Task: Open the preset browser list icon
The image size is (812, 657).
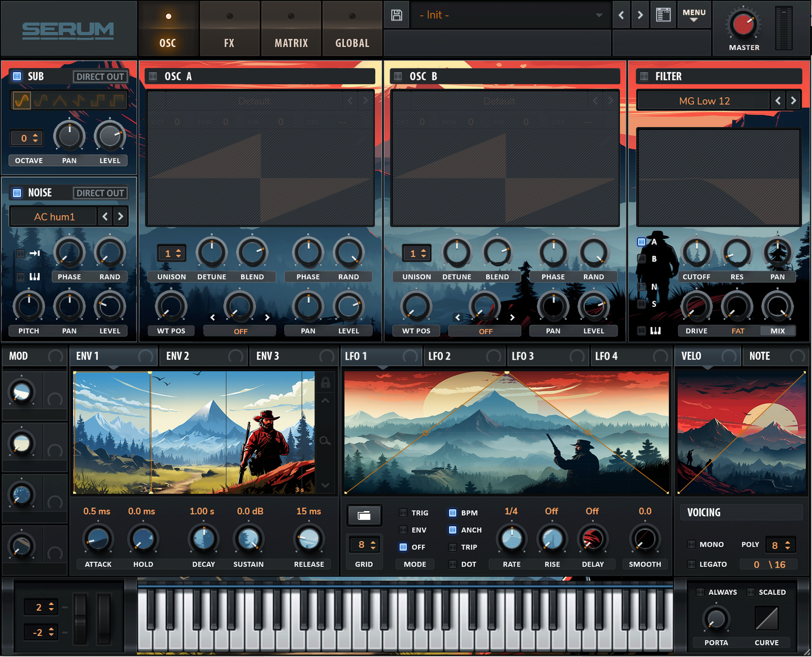Action: pos(664,15)
